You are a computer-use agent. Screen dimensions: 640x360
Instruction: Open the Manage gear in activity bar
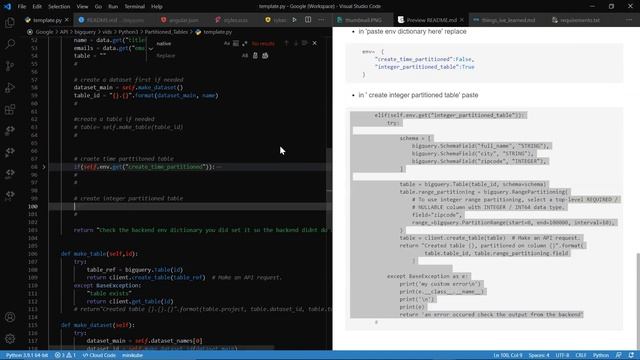(10, 338)
